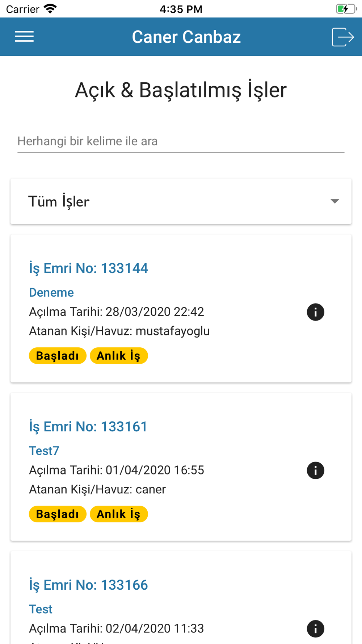Image resolution: width=362 pixels, height=644 pixels.
Task: Tap the battery charging indicator
Action: pyautogui.click(x=346, y=9)
